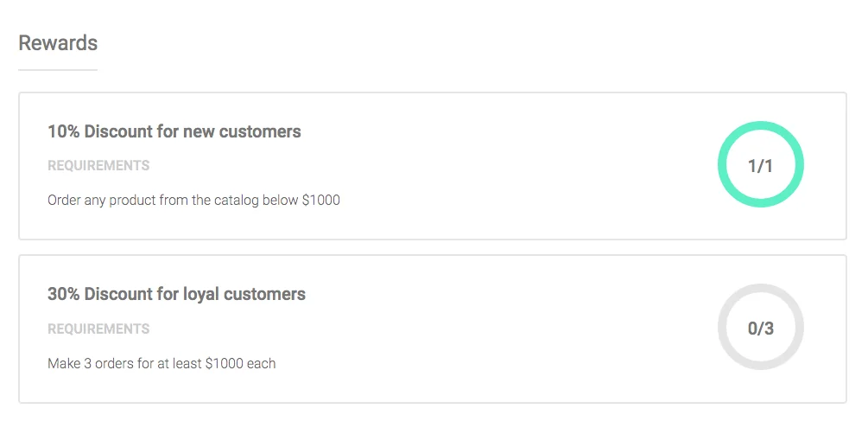
Task: Click the Rewards section heading
Action: click(x=58, y=42)
